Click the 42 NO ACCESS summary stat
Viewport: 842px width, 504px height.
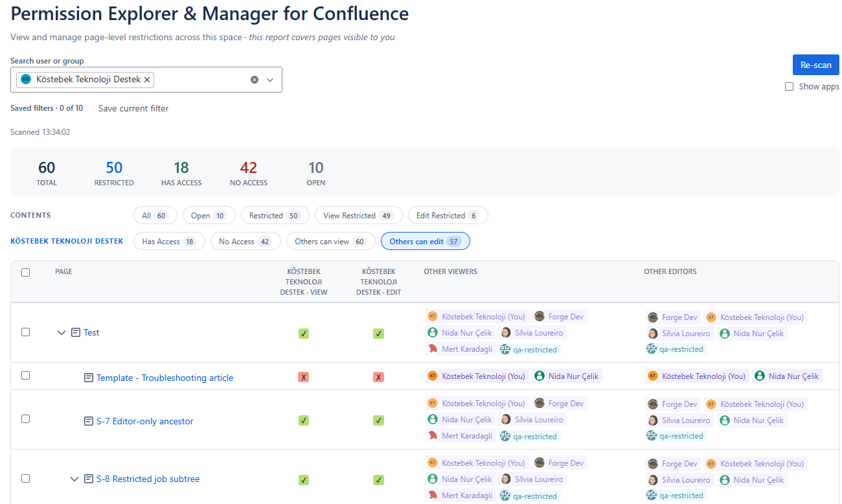(x=249, y=173)
